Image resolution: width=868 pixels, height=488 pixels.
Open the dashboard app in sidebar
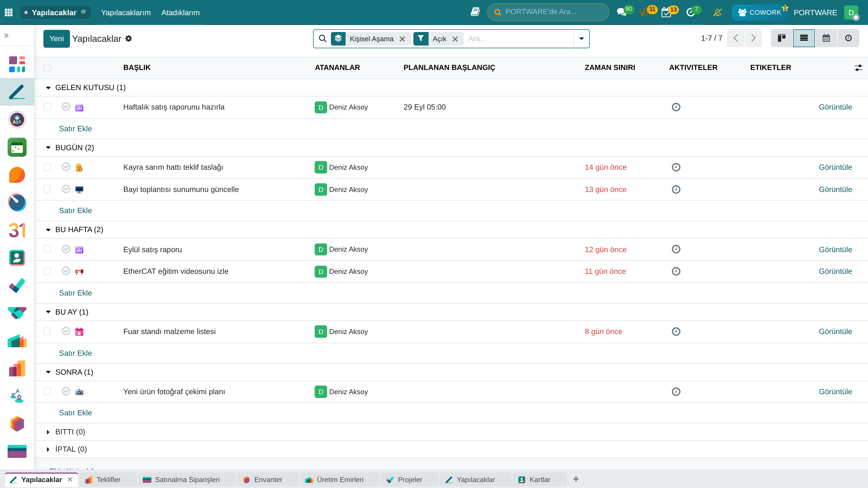17,64
